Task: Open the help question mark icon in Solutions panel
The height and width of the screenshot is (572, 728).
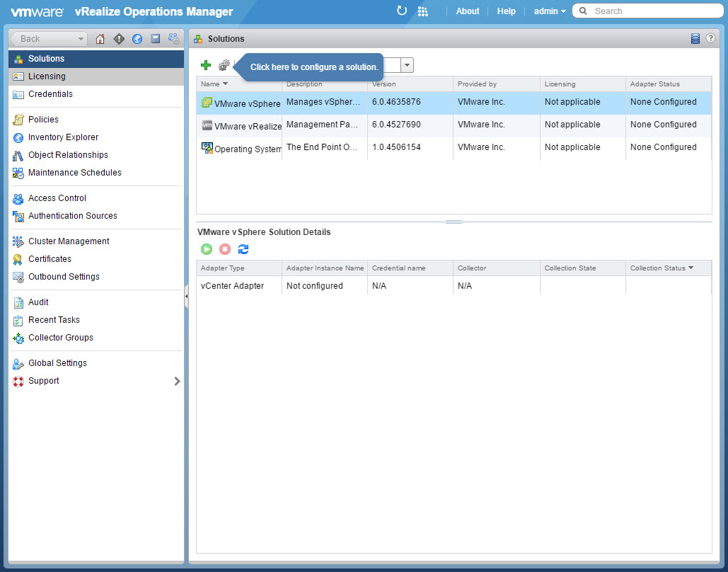Action: [710, 39]
